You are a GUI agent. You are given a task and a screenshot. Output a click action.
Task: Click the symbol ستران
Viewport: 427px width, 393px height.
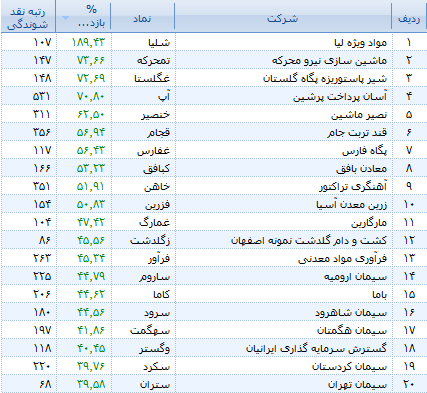pos(155,385)
